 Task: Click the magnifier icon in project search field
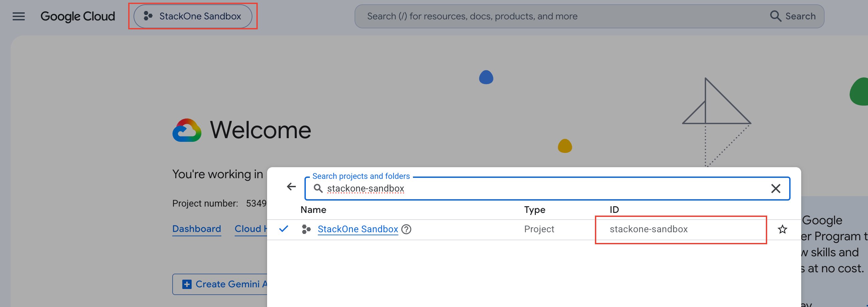pyautogui.click(x=318, y=188)
